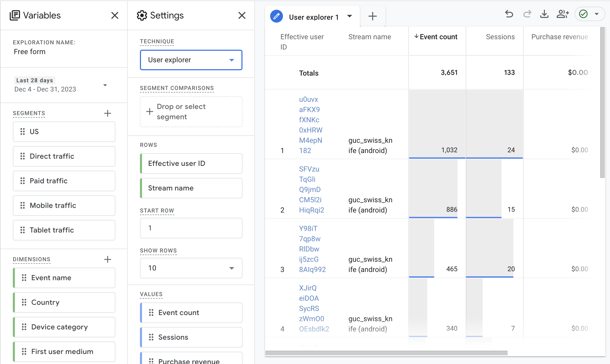
Task: Click the redo arrow icon
Action: tap(527, 14)
